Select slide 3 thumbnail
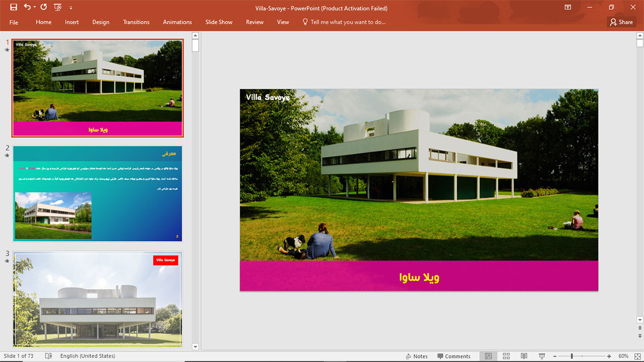This screenshot has width=644, height=362. 97,299
